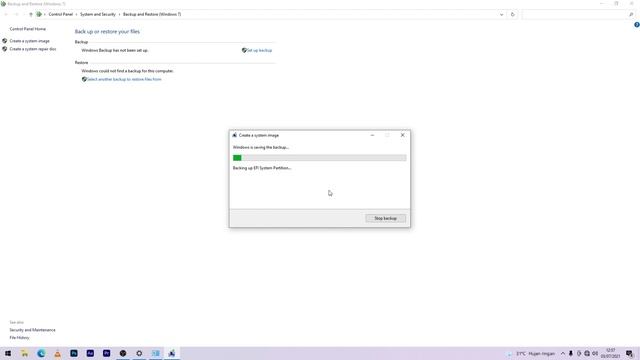Open the address bar history dropdown
640x360 pixels.
click(502, 14)
